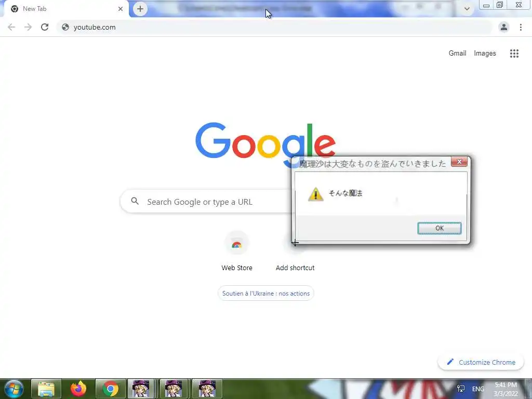Select the second Marisa character taskbar item
Image resolution: width=532 pixels, height=399 pixels.
coord(175,389)
